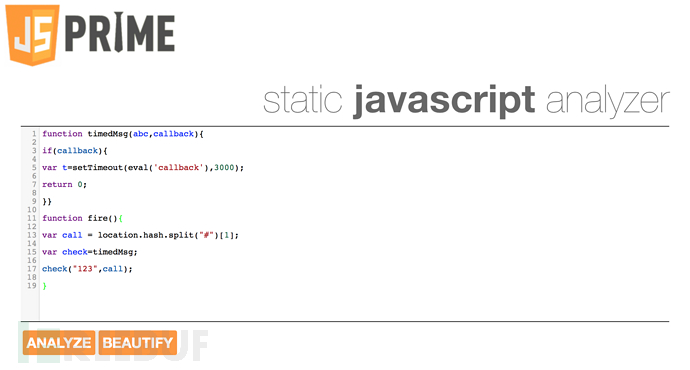Click the 'var check=timedMsg;' line
Image resolution: width=690 pixels, height=370 pixels.
coord(90,252)
